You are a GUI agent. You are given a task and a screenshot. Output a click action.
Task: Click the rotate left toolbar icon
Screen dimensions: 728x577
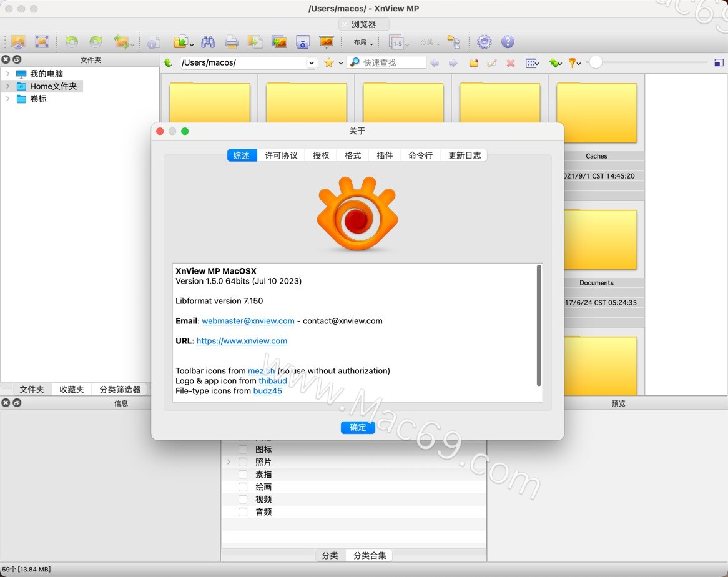[72, 42]
